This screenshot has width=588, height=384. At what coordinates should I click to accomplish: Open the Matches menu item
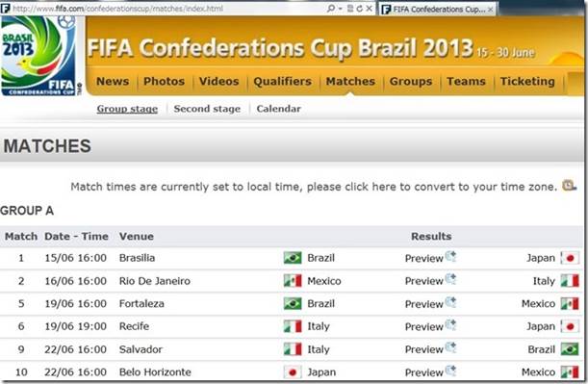coord(350,81)
